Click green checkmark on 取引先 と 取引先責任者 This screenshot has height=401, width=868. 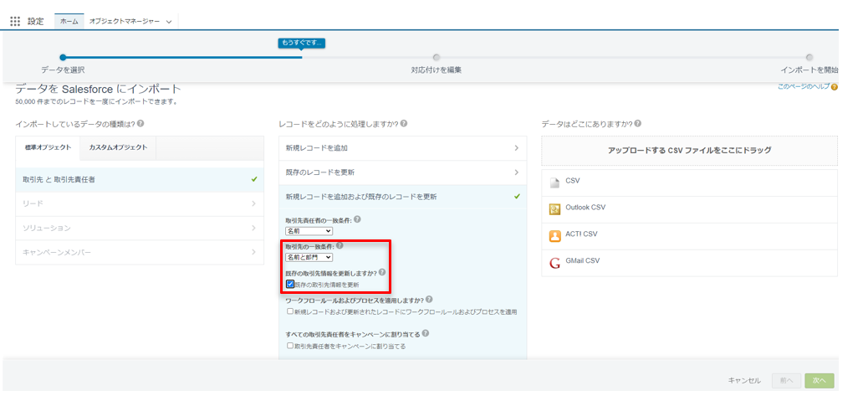tap(254, 179)
